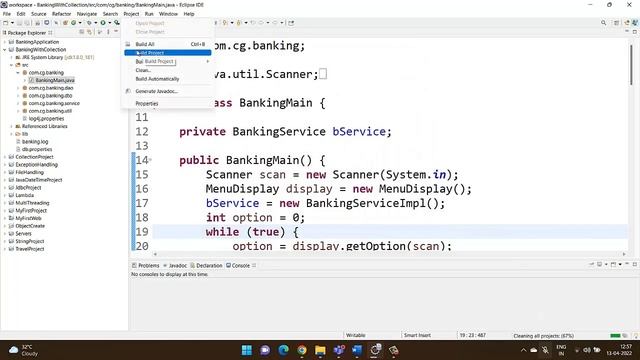The image size is (640, 360).
Task: Switch to the Declaration tab
Action: [x=207, y=265]
